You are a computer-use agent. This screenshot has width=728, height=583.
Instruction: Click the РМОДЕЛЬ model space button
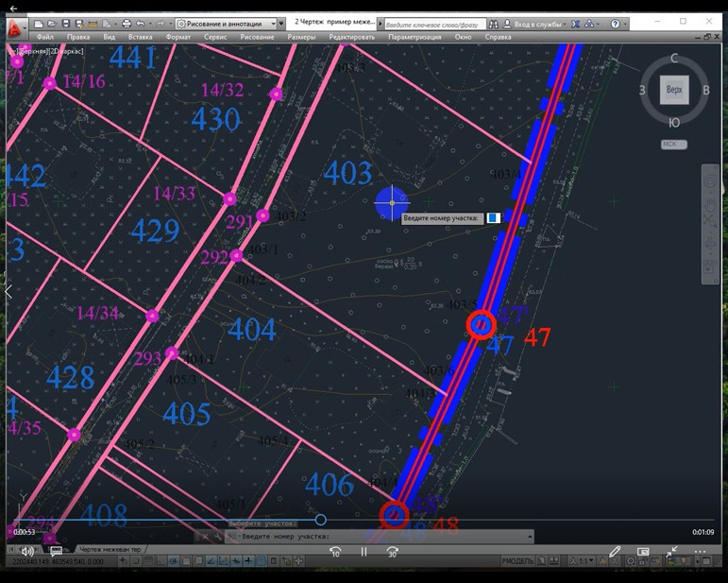pos(517,561)
